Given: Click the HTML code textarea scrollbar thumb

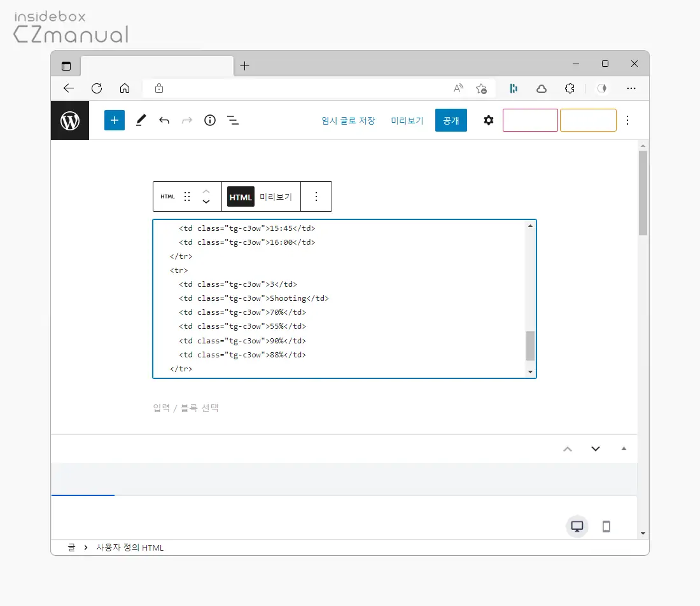Looking at the screenshot, I should (x=530, y=345).
